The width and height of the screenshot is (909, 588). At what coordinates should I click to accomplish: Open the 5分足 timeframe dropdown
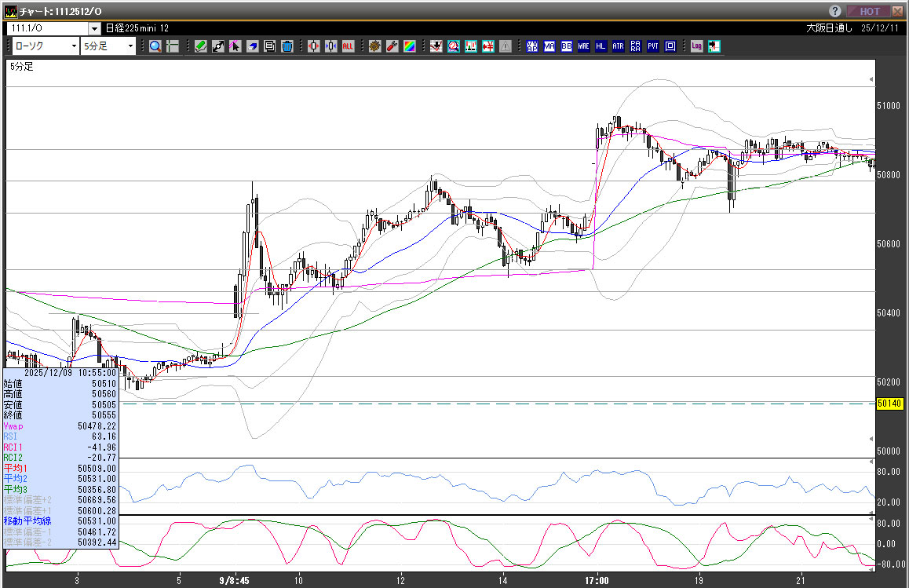[x=130, y=46]
